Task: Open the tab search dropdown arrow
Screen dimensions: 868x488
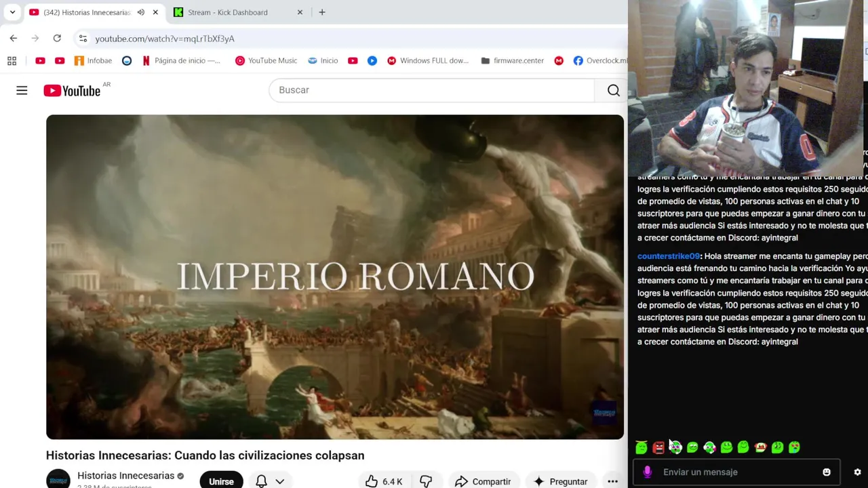Action: tap(12, 12)
